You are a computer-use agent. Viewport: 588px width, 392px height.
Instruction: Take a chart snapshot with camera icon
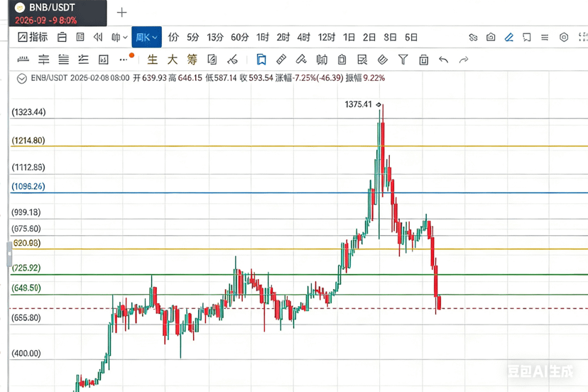pyautogui.click(x=491, y=37)
